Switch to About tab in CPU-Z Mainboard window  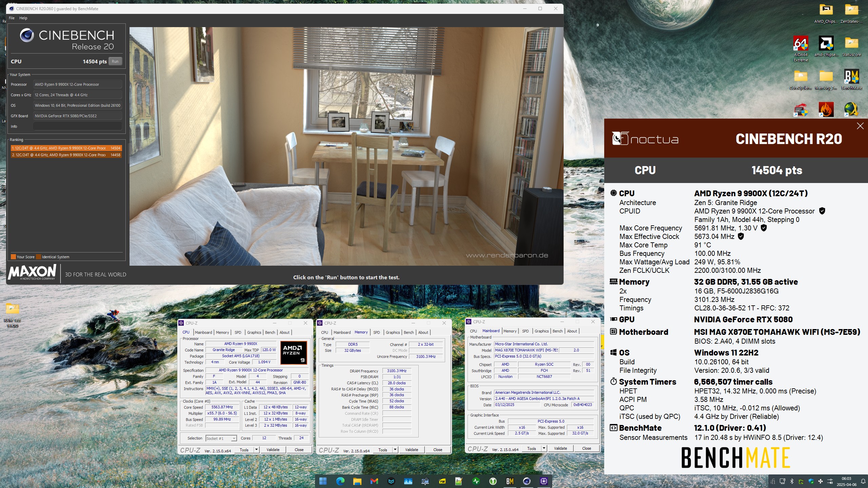pyautogui.click(x=572, y=331)
